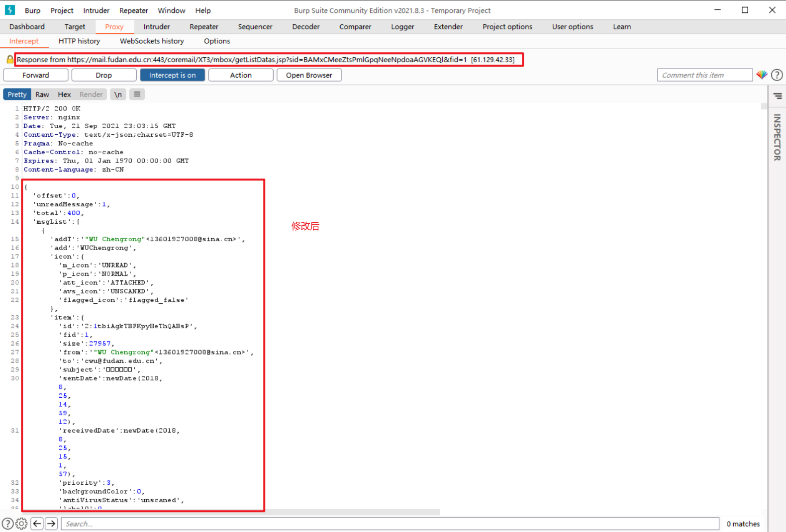The width and height of the screenshot is (786, 532).
Task: Click the bottom Search input field
Action: 390,524
